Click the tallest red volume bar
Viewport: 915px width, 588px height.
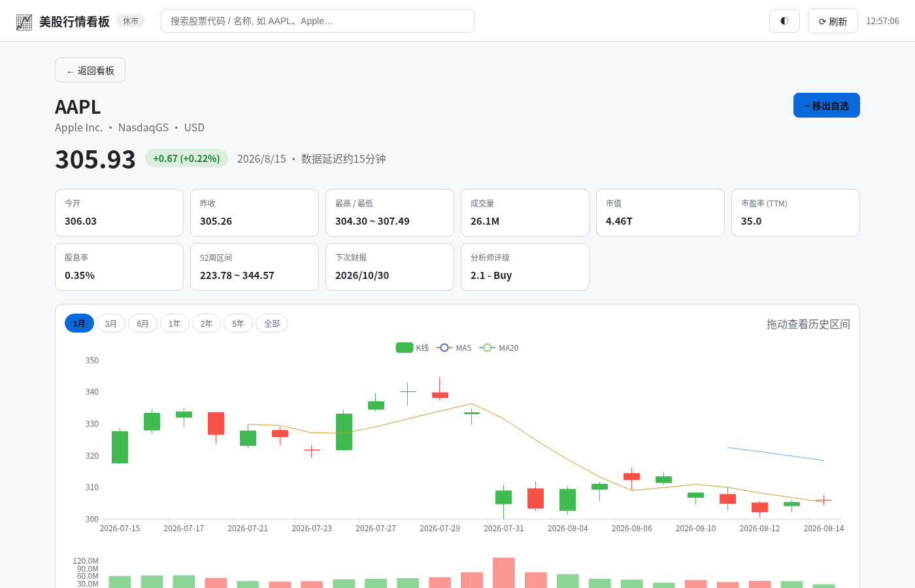pos(504,573)
